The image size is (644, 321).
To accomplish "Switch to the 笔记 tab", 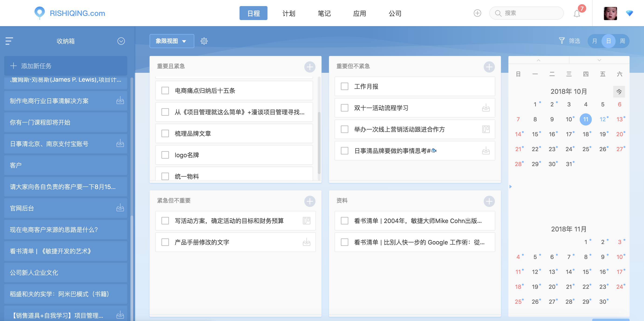I will [324, 13].
